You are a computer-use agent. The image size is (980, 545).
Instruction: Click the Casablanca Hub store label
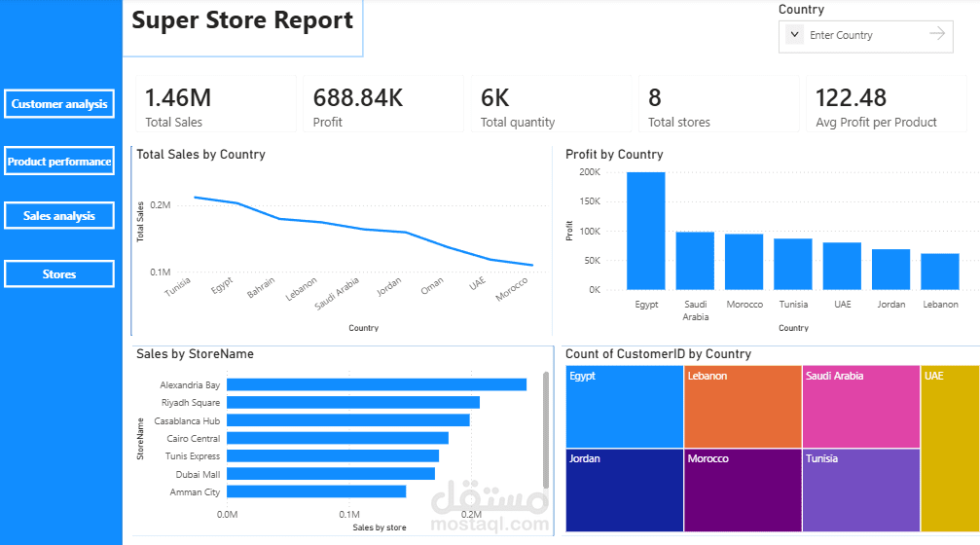click(187, 420)
